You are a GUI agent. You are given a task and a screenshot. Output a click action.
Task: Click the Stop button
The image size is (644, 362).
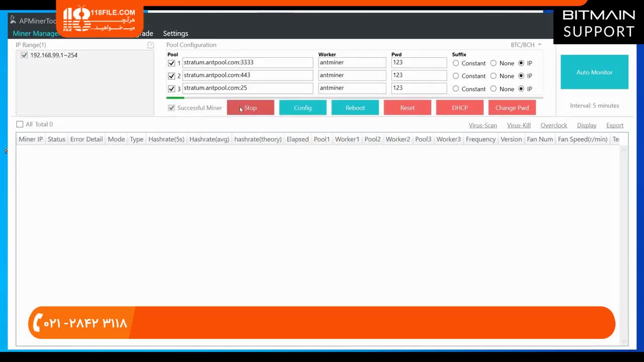click(x=251, y=108)
